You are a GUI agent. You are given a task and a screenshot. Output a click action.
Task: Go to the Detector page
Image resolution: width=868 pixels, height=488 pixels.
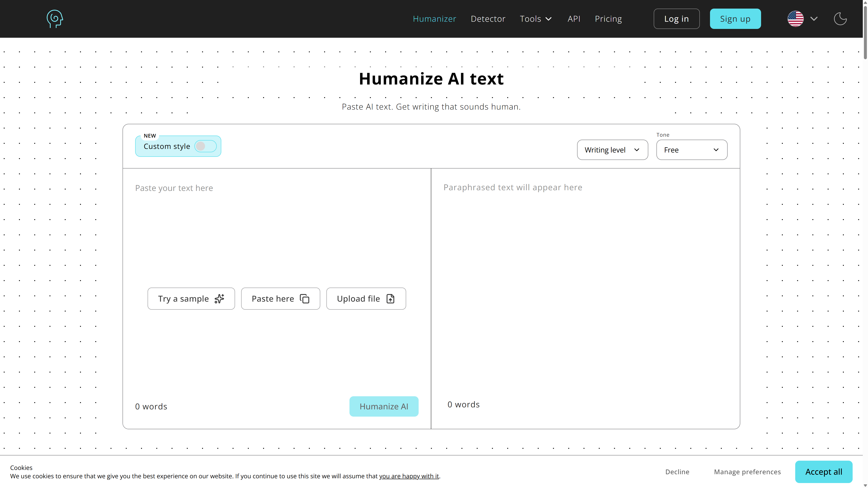coord(488,19)
